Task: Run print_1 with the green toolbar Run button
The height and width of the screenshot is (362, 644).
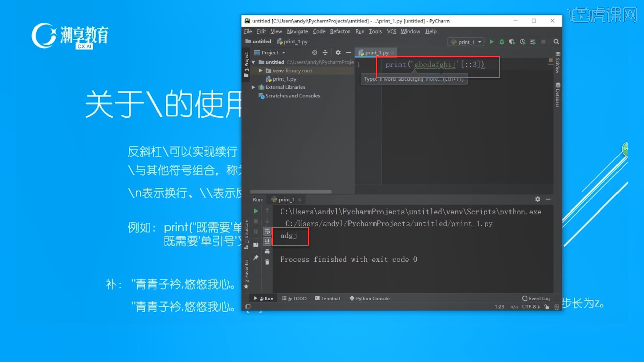Action: [491, 42]
